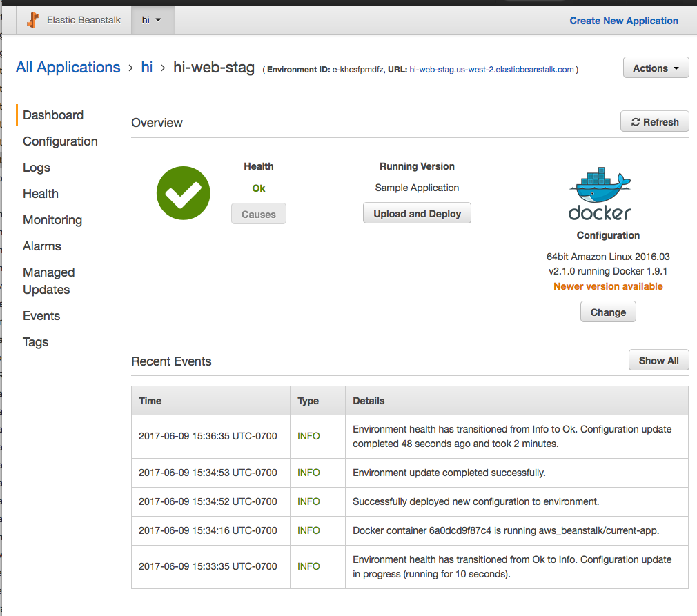This screenshot has height=616, width=697.
Task: Click 'Environment update completed successfully.' event
Action: pyautogui.click(x=449, y=473)
